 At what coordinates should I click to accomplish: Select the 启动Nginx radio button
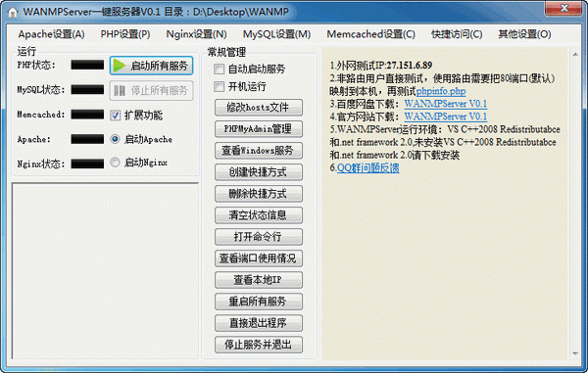(x=115, y=163)
